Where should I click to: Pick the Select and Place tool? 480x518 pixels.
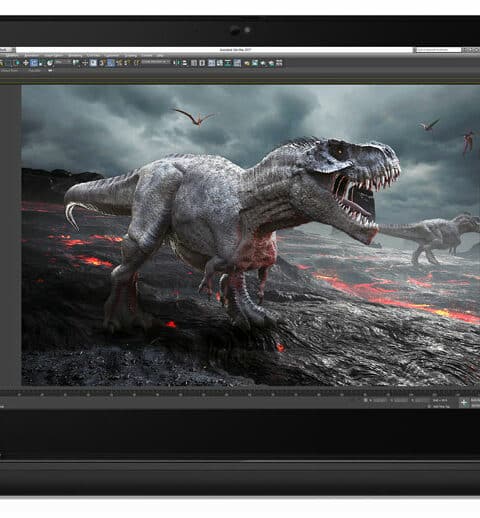pos(50,63)
